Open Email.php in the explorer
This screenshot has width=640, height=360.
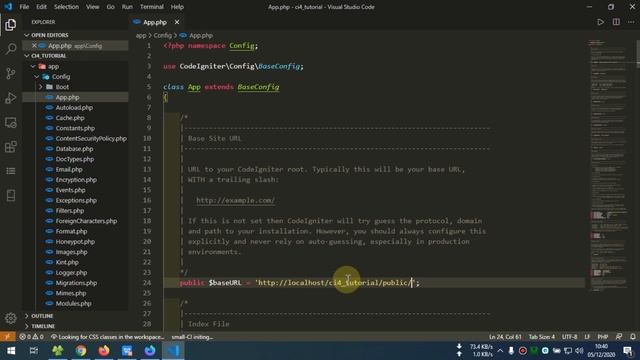[69, 169]
